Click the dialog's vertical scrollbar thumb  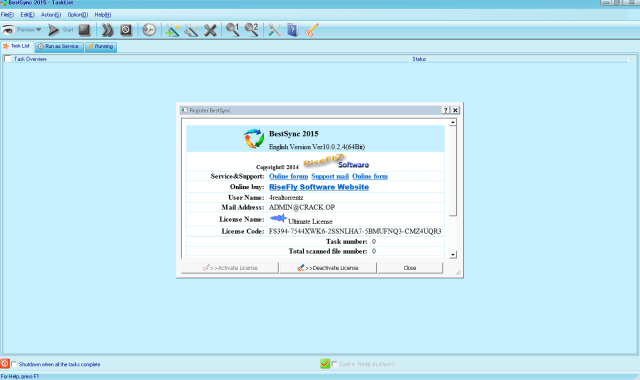coord(453,171)
